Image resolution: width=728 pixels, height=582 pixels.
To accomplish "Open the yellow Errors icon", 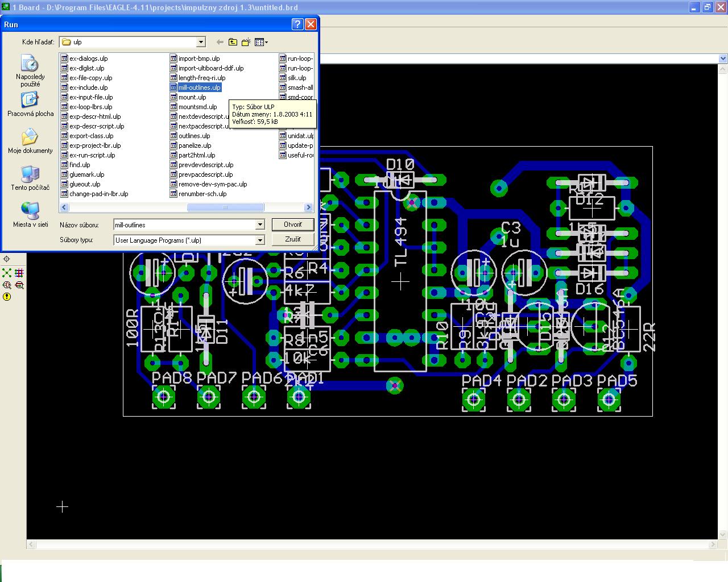I will pyautogui.click(x=7, y=297).
